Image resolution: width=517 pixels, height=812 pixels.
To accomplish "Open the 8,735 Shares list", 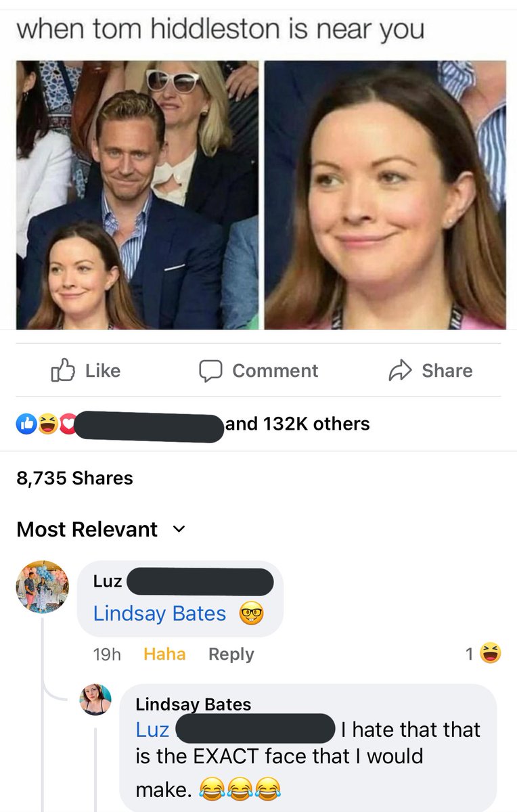I will coord(74,478).
